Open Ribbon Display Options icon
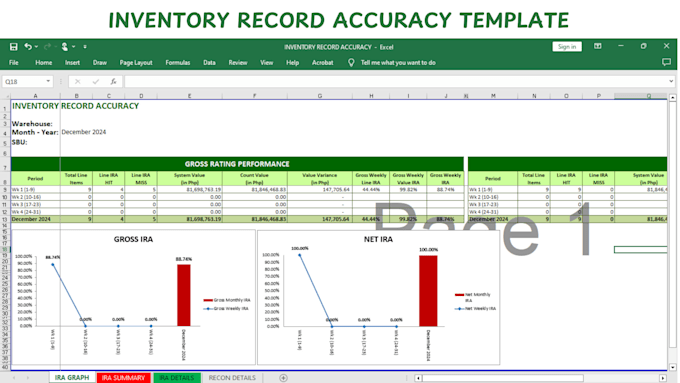This screenshot has height=383, width=680. [598, 46]
